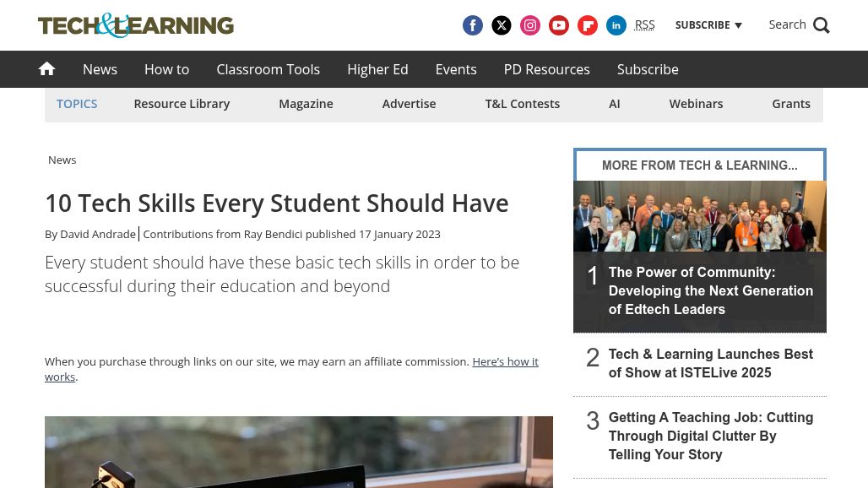Select the Magazine topic link
The image size is (868, 488).
306,104
